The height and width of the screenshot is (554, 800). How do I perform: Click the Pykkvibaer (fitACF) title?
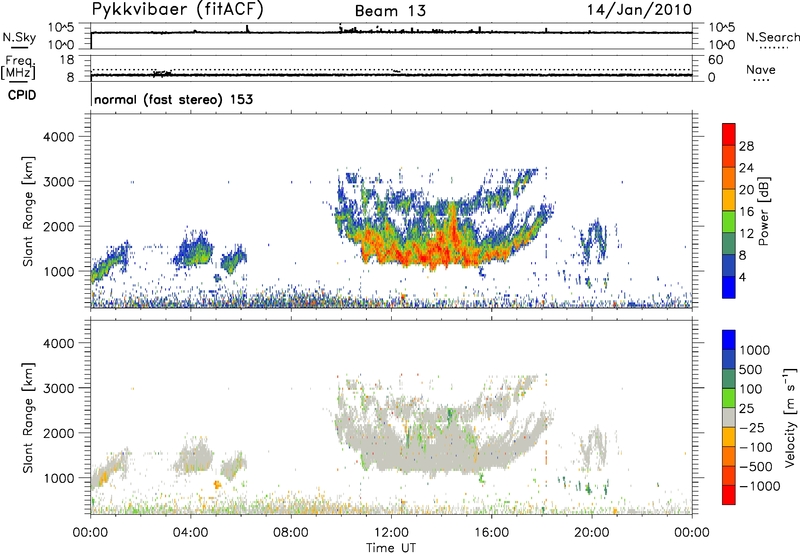(x=178, y=9)
